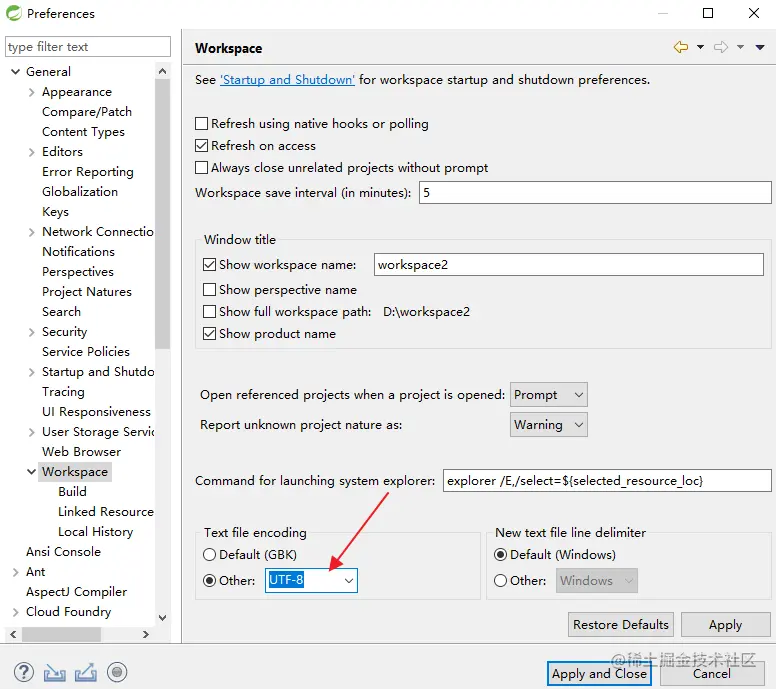Enable Show perspective name checkbox
The width and height of the screenshot is (776, 689).
(x=209, y=289)
